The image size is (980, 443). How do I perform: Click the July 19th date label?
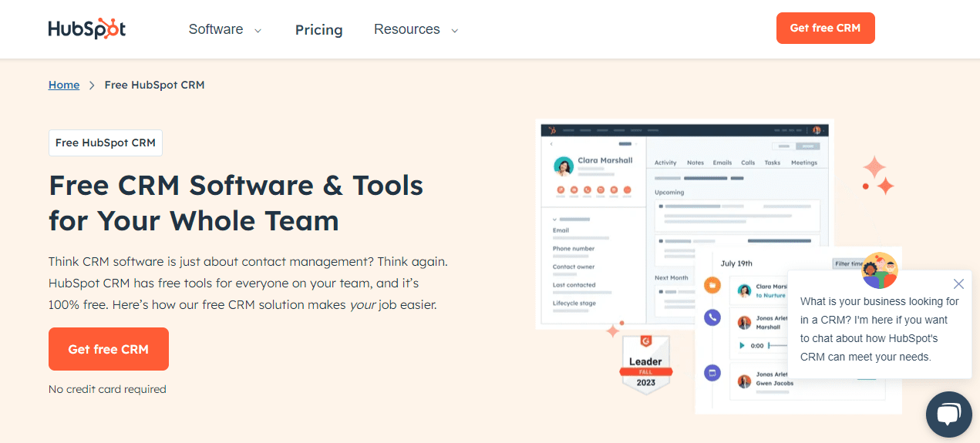click(736, 263)
